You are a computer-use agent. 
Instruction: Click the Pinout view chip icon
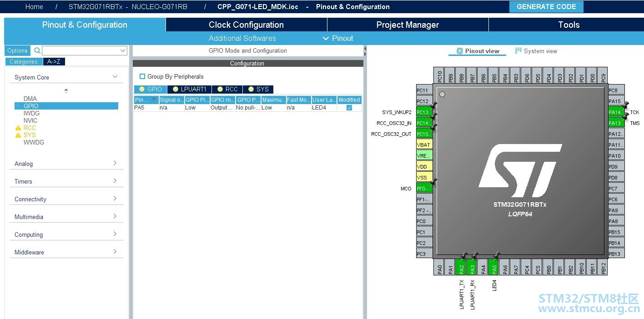pyautogui.click(x=460, y=51)
